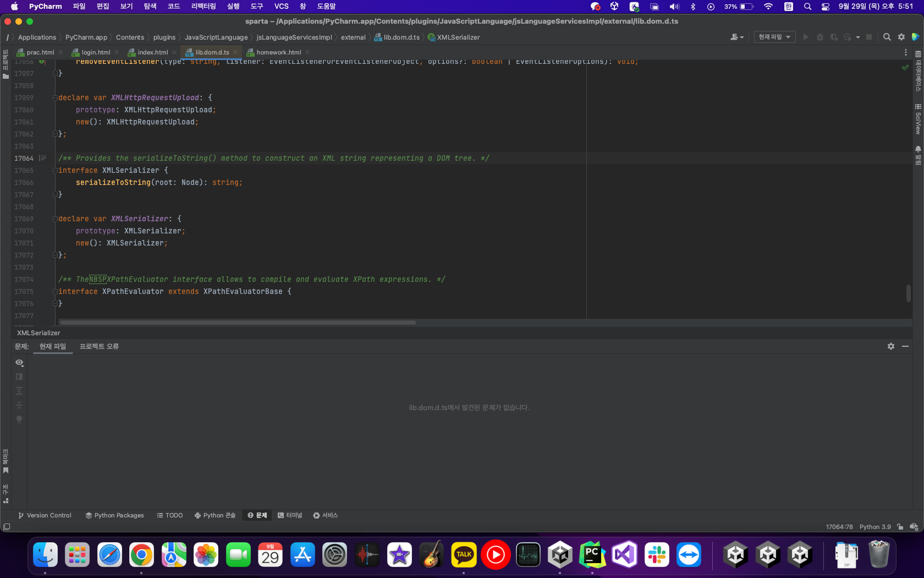This screenshot has height=578, width=924.
Task: Toggle the 문제 tool window button
Action: (x=257, y=515)
